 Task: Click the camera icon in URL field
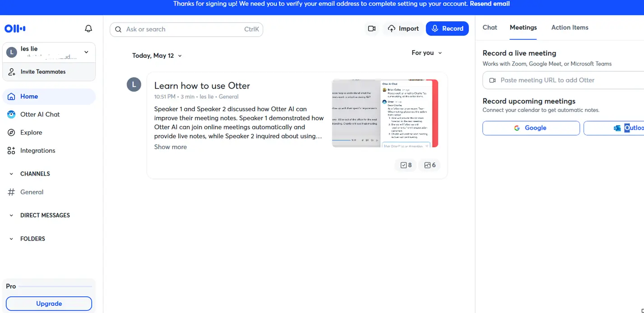point(492,80)
